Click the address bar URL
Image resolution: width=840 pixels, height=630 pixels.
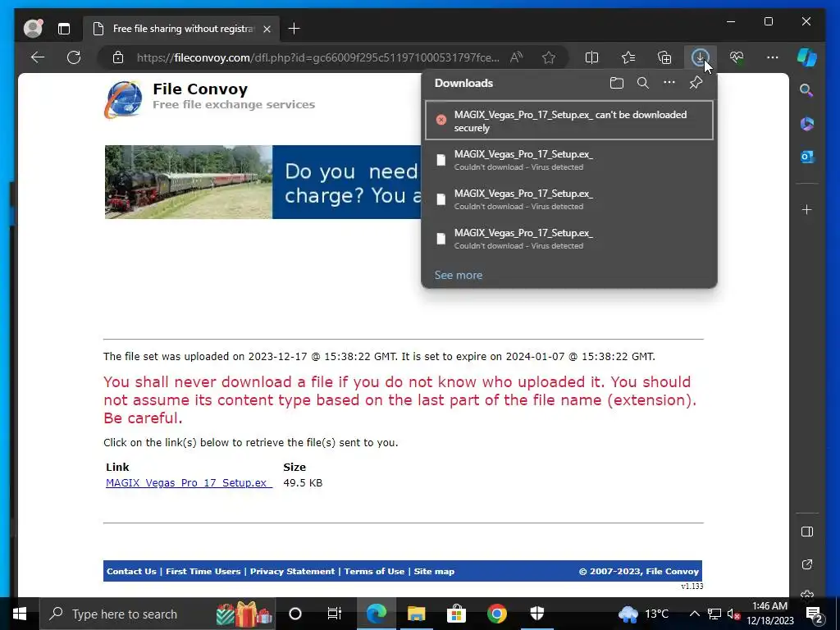pos(317,57)
